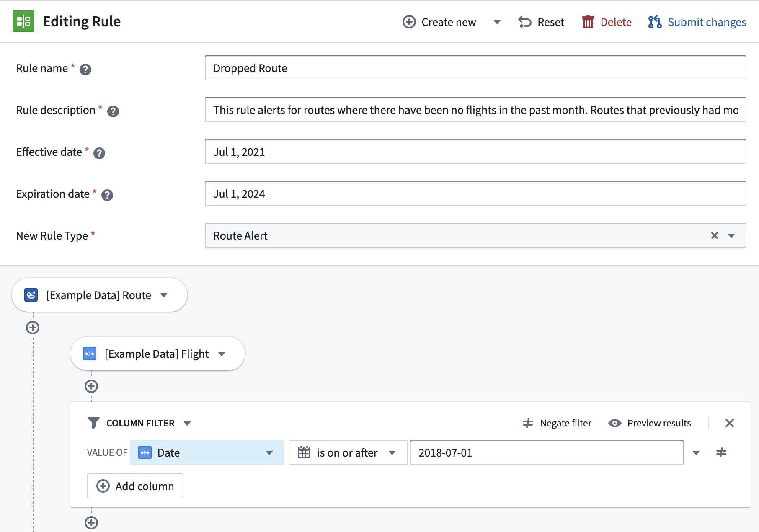Viewport: 759px width, 532px height.
Task: Click plus node below Example Data Flight
Action: [91, 386]
